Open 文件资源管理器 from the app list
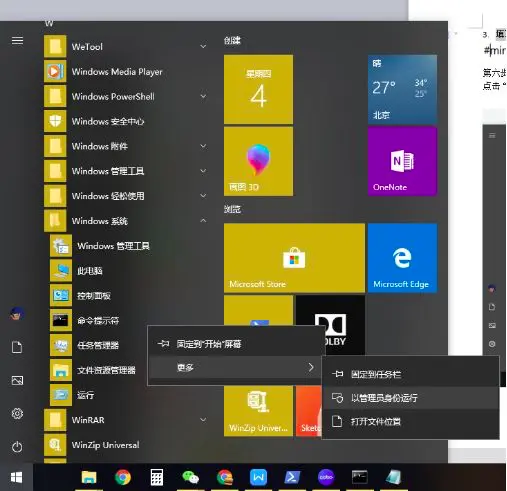The image size is (507, 491). (x=97, y=370)
